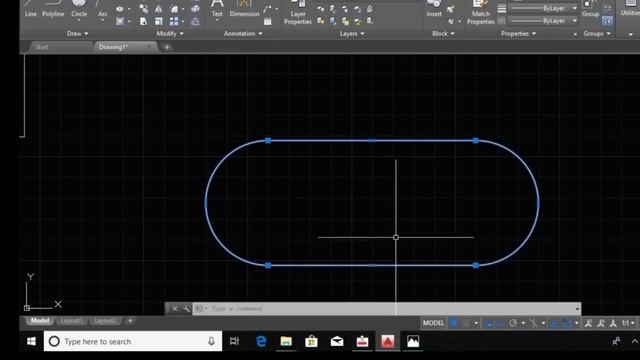Open File Explorer from taskbar

[286, 341]
